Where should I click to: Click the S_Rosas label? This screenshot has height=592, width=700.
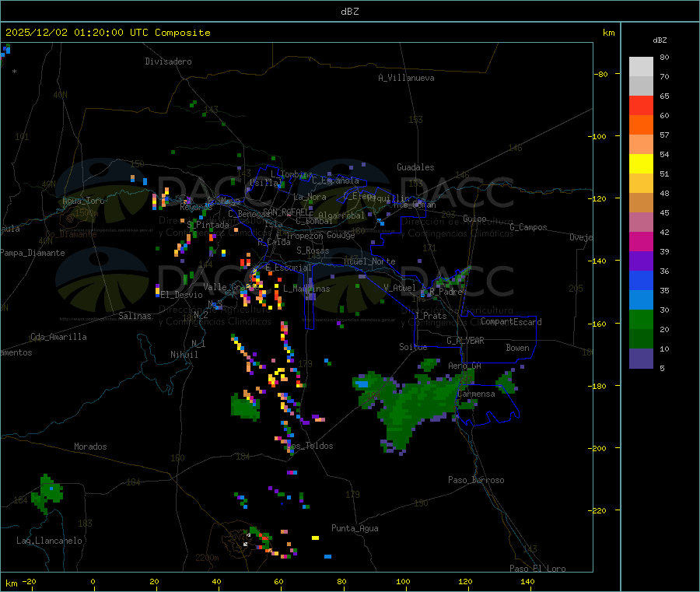[313, 250]
